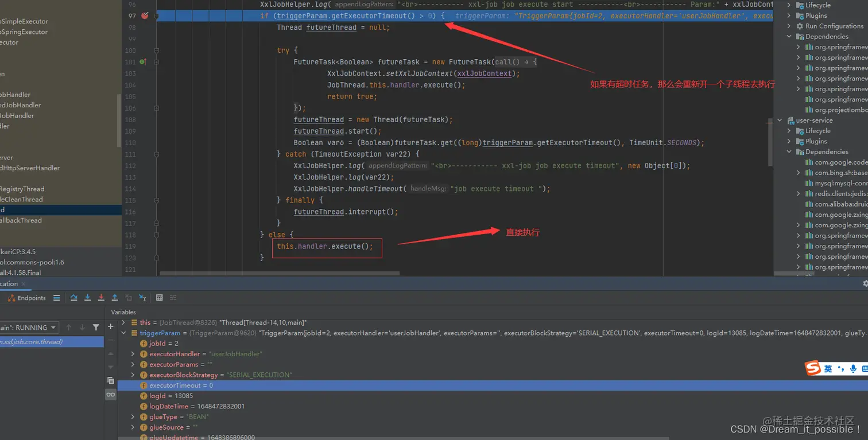Expand the glueSource field

click(133, 427)
